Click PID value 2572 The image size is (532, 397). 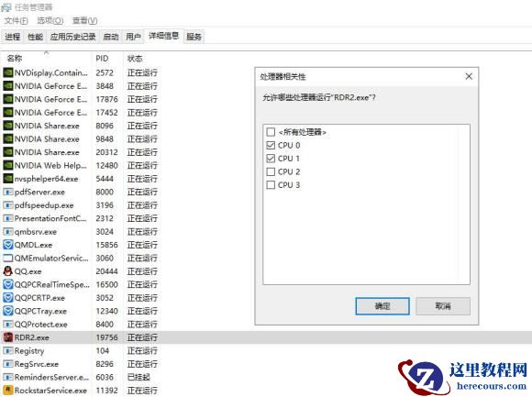tap(105, 73)
